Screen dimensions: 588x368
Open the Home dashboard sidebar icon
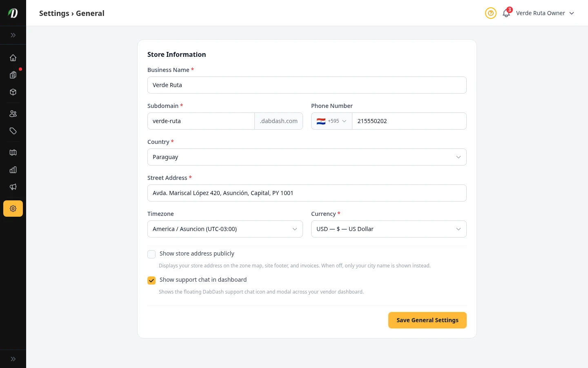(x=13, y=58)
